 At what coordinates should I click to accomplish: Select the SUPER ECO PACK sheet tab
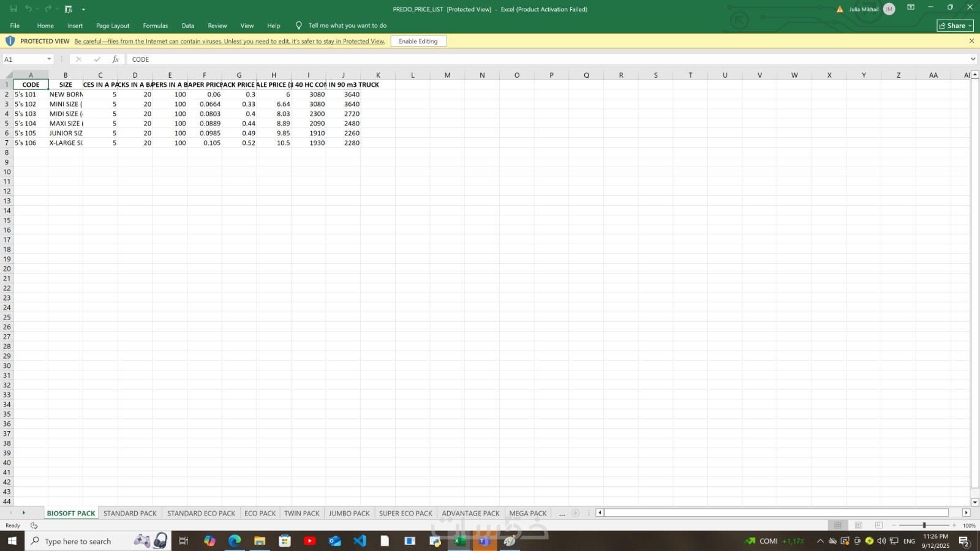click(405, 513)
